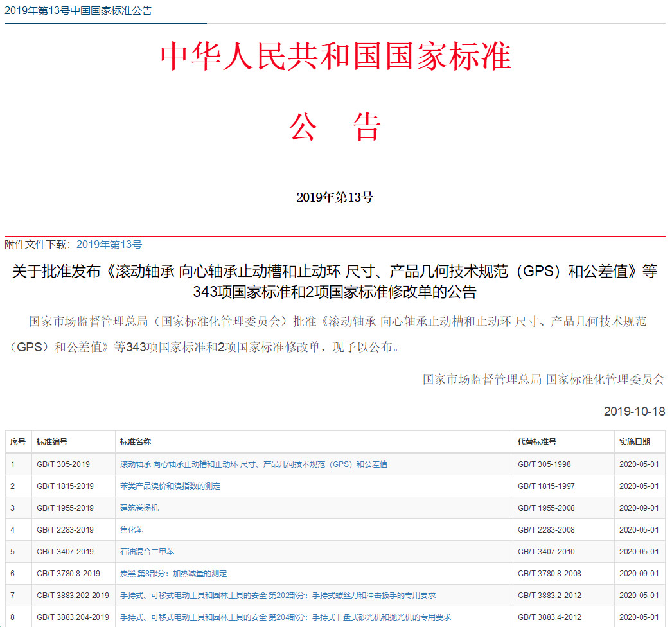Click the 标准名称 column header
This screenshot has width=672, height=627.
point(136,442)
